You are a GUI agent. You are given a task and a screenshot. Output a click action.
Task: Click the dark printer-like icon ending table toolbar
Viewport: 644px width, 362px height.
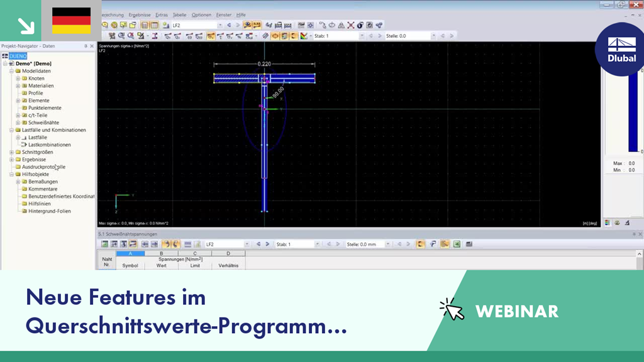(469, 244)
